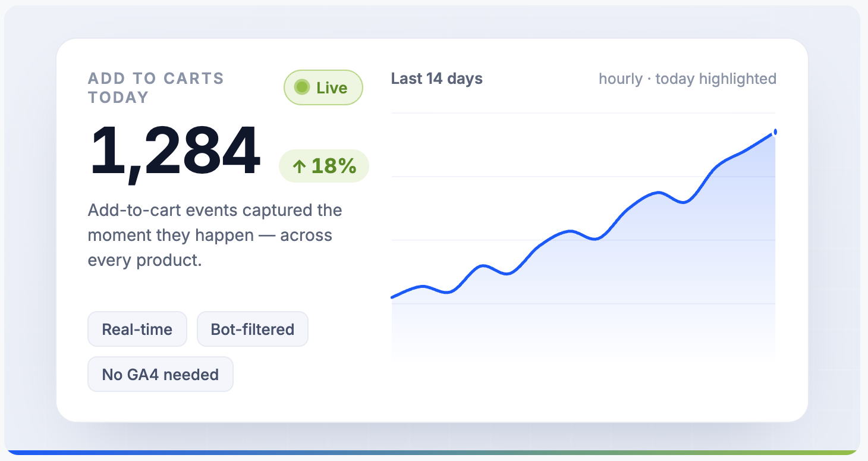
Task: Click the 1,284 count figure
Action: pos(175,152)
